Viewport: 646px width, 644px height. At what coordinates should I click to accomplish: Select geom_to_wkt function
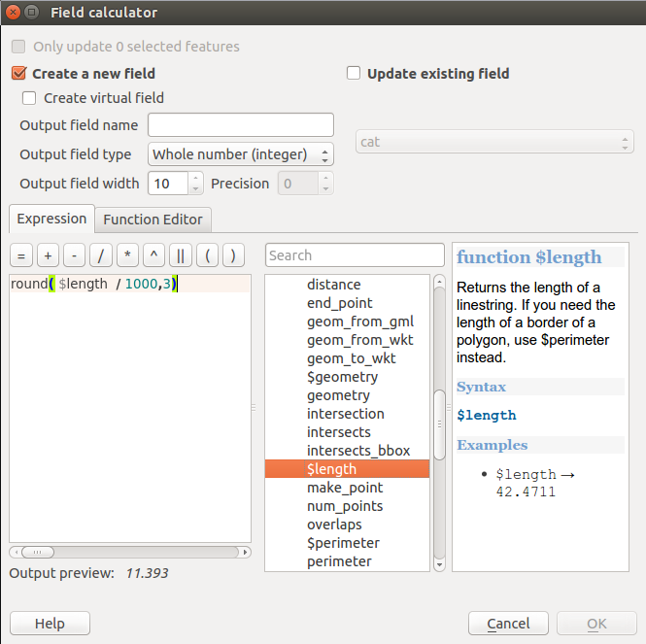click(351, 358)
